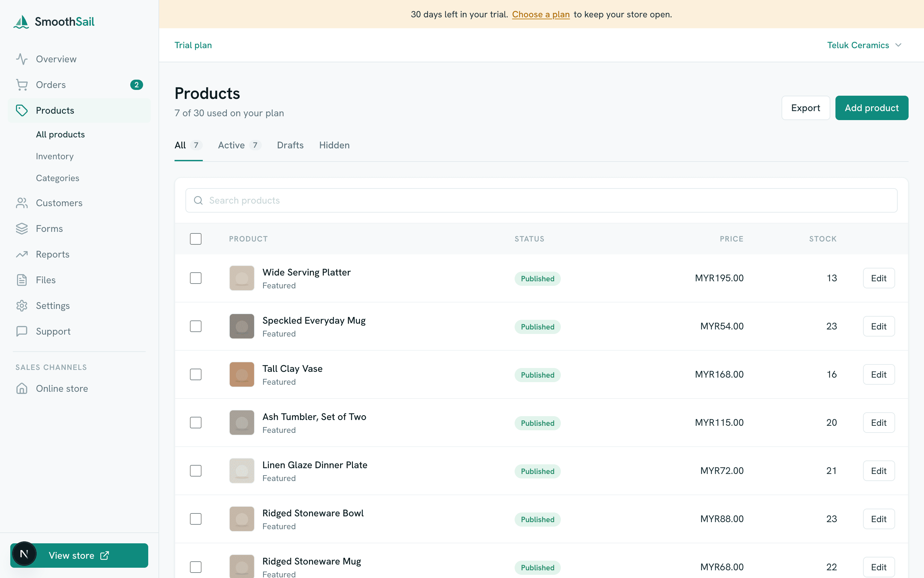Edit the Tall Clay Vase product
The image size is (924, 578).
[878, 374]
